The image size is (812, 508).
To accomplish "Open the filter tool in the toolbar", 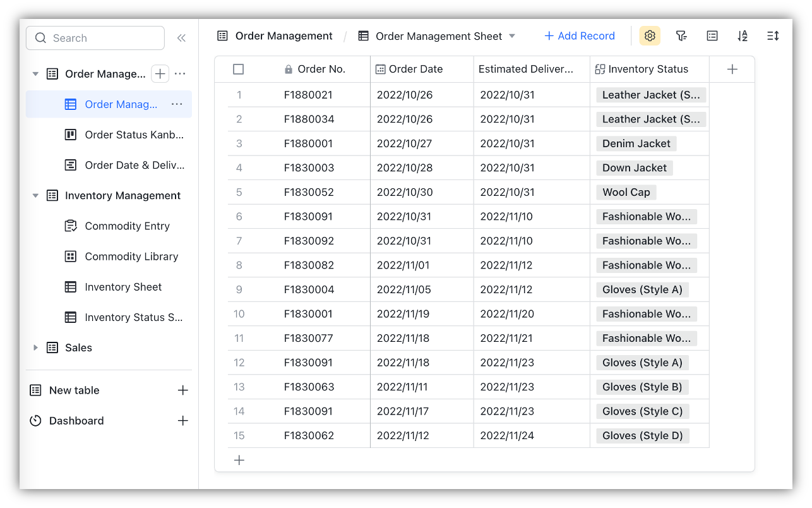I will (681, 36).
